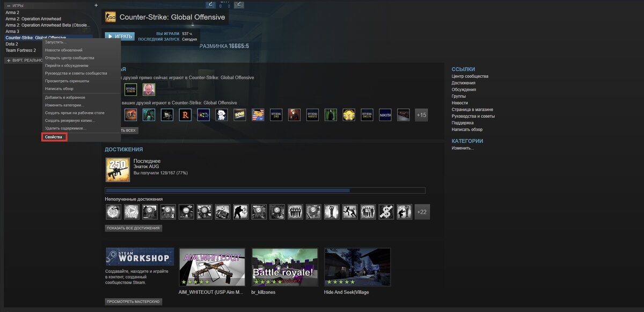Select the red letter R avatar

coord(185,115)
